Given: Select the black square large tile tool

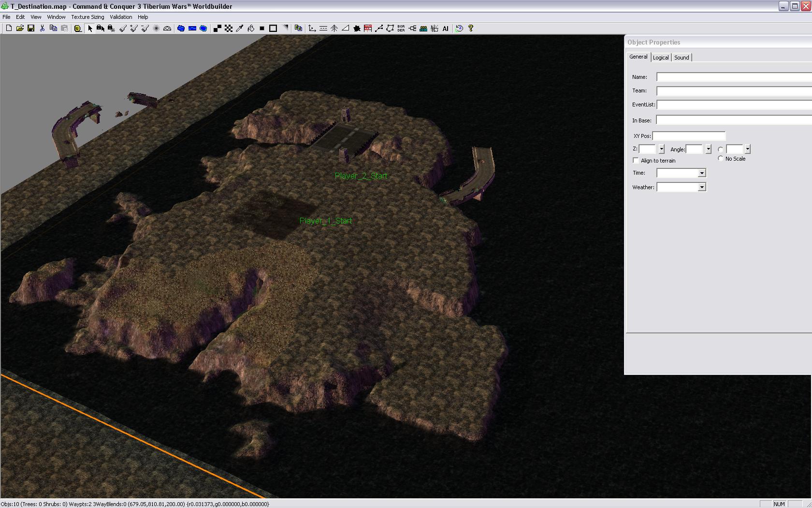Looking at the screenshot, I should click(x=262, y=29).
